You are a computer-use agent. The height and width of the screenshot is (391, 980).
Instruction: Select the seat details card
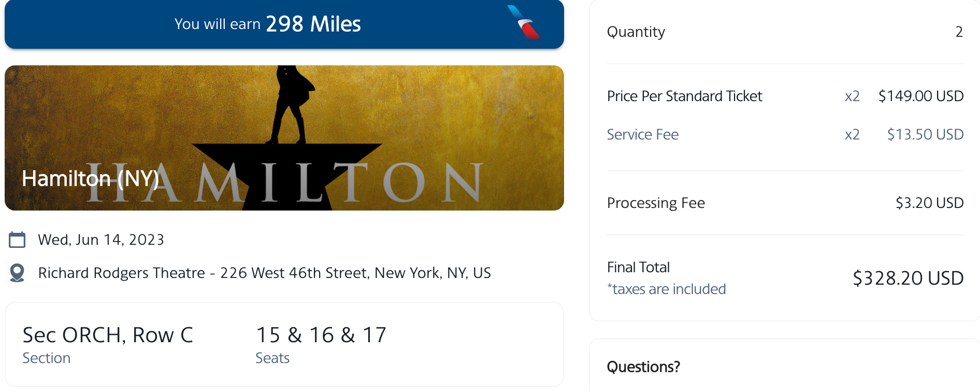pos(284,344)
